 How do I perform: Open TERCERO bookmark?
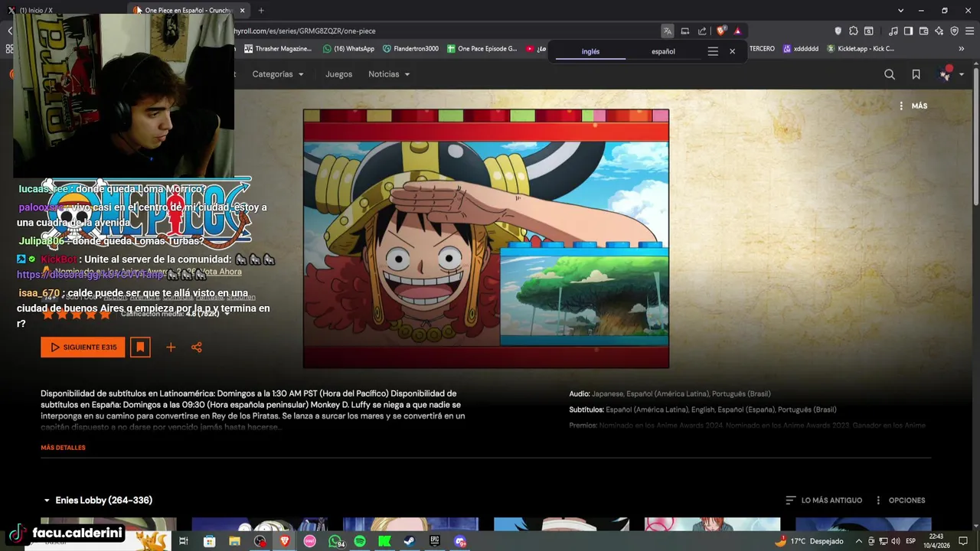pos(761,49)
